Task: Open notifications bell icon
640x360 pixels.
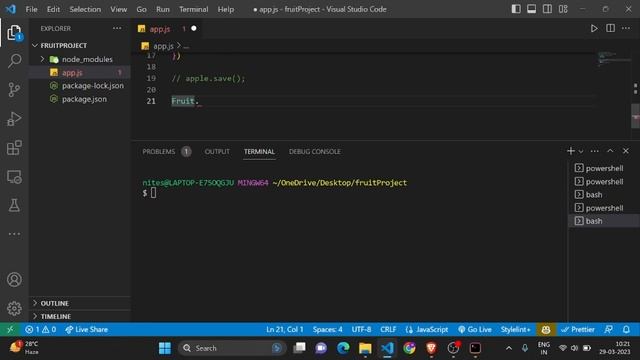Action: coord(626,329)
